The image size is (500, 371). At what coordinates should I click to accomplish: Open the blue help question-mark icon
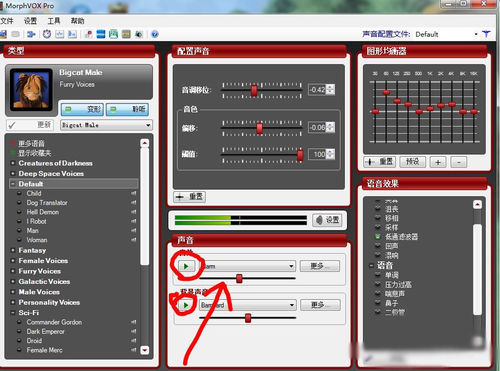tap(155, 34)
